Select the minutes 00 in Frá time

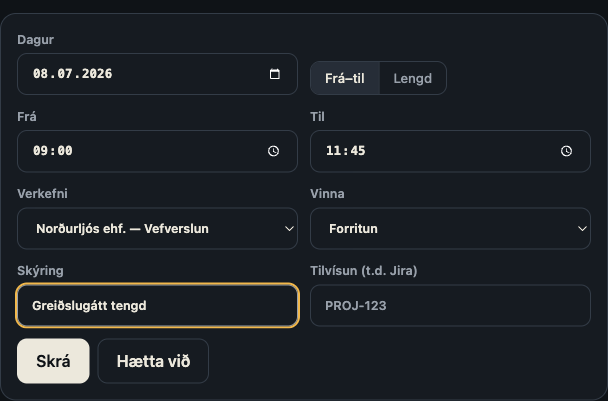[65, 151]
